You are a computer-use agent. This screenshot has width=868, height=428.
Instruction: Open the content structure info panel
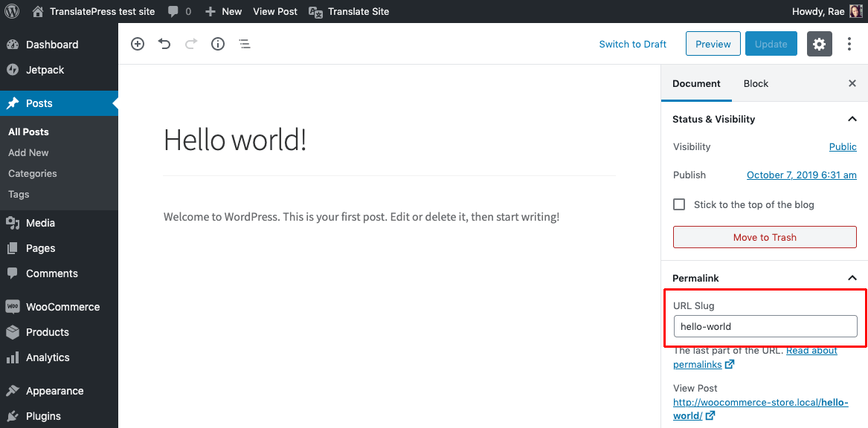[218, 44]
